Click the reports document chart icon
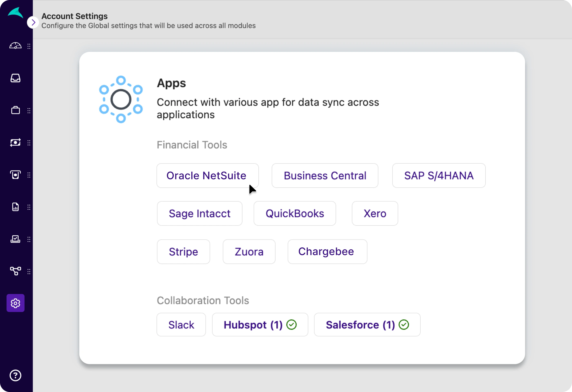This screenshot has height=392, width=572. [15, 207]
